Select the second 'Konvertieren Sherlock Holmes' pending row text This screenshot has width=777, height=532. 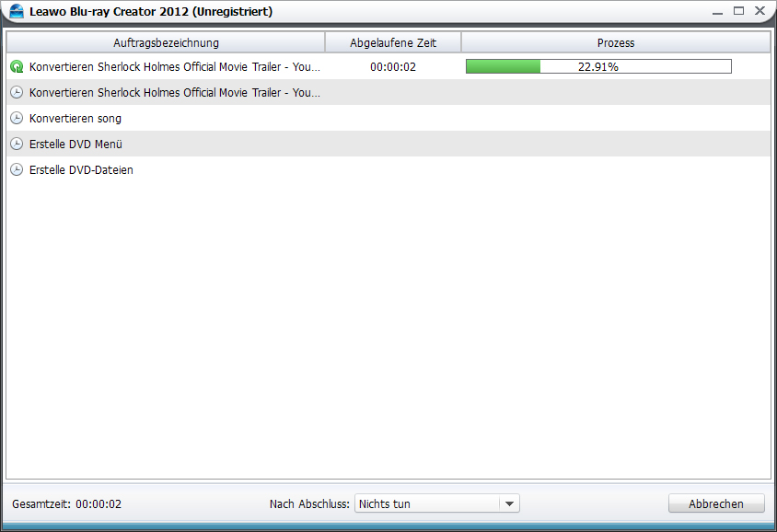[174, 93]
